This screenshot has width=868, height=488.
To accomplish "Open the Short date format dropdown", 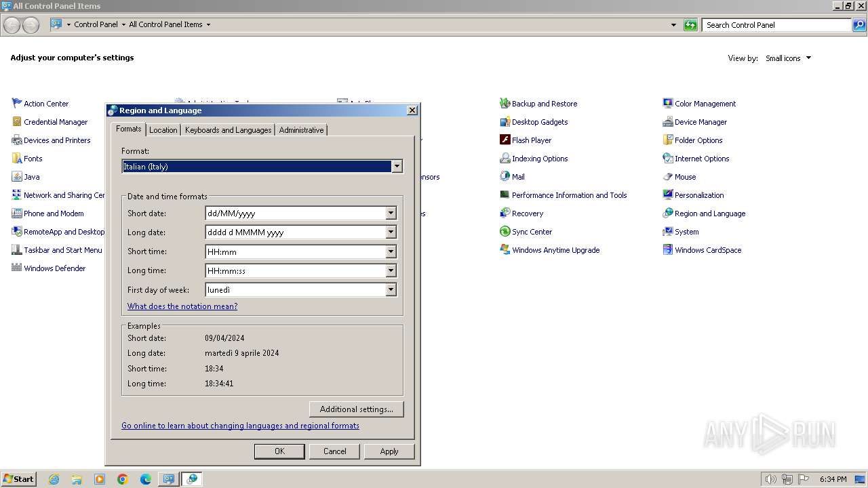I will pyautogui.click(x=391, y=213).
